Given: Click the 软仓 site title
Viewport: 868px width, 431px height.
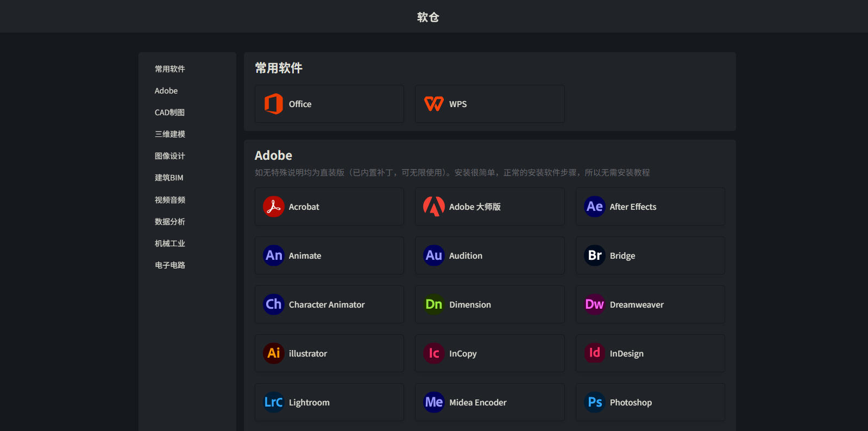Looking at the screenshot, I should [x=428, y=17].
